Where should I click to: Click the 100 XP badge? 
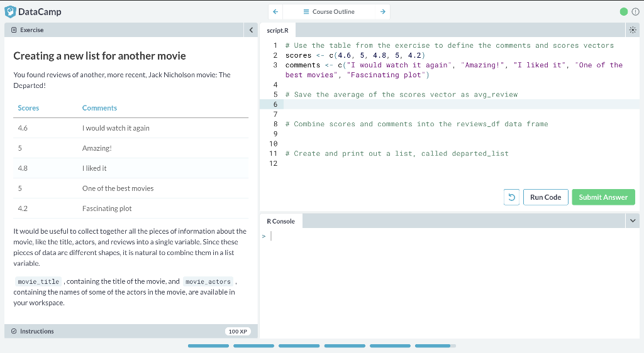click(238, 331)
